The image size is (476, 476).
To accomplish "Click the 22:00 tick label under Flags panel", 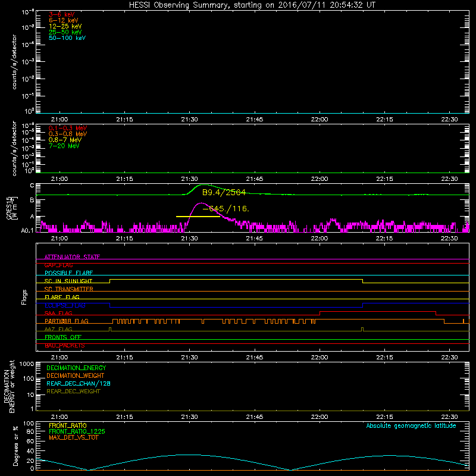I will [320, 358].
